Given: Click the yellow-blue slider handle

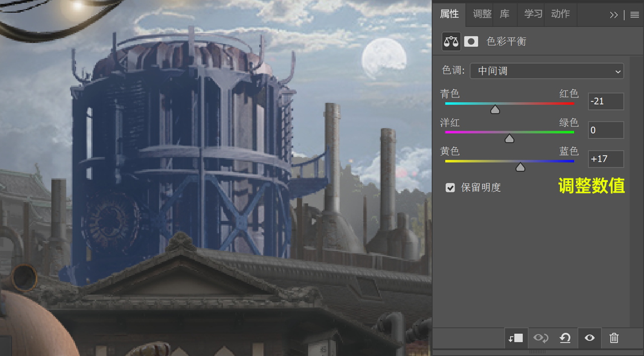Looking at the screenshot, I should (520, 167).
